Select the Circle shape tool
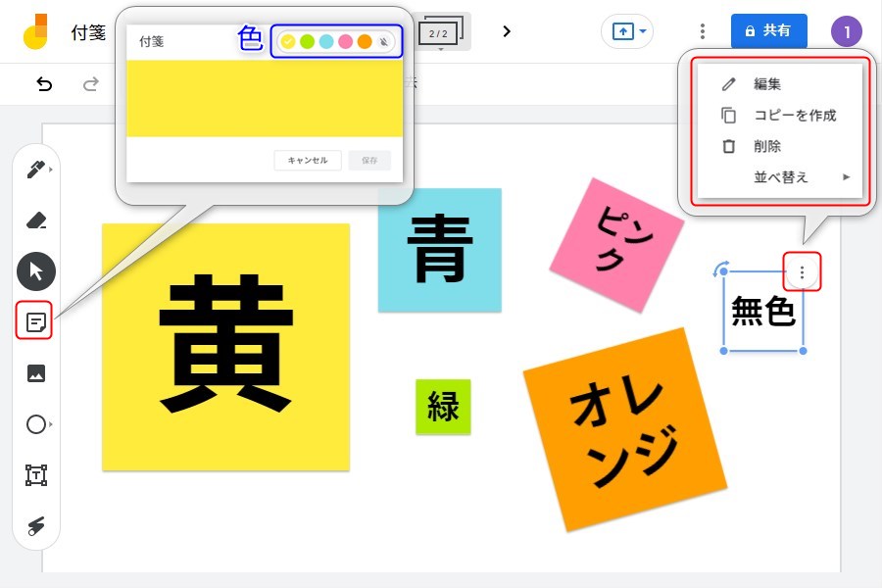Screen dimensions: 882x588 [35, 424]
